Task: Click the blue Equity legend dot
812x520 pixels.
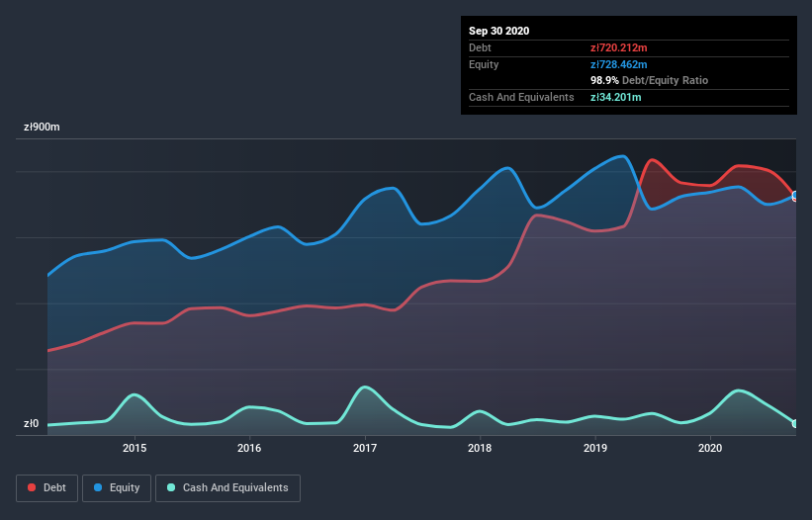Action: (x=98, y=487)
